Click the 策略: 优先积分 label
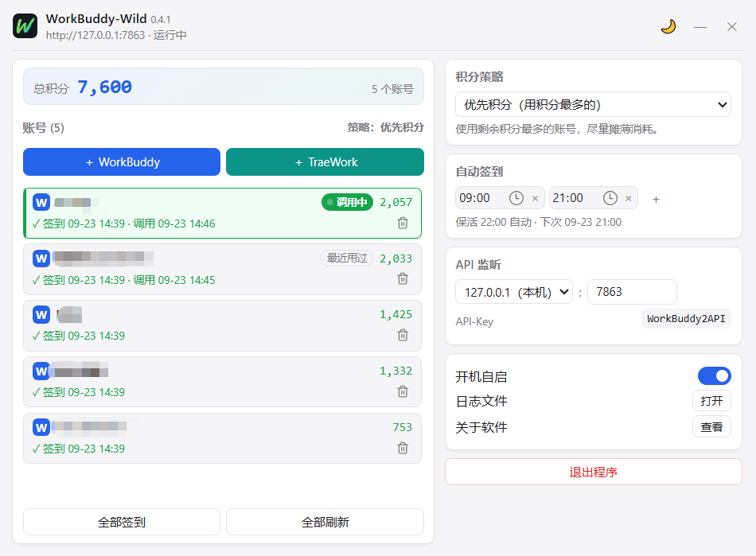 click(386, 128)
